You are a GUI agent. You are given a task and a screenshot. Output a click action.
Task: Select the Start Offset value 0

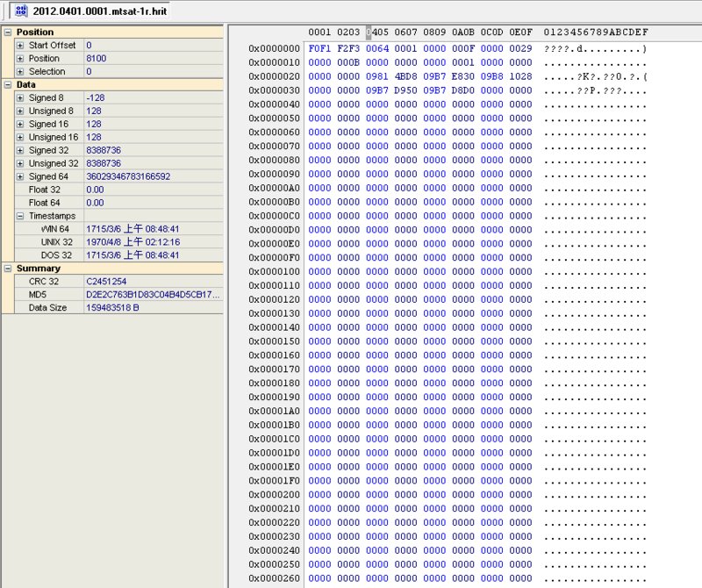pyautogui.click(x=89, y=46)
